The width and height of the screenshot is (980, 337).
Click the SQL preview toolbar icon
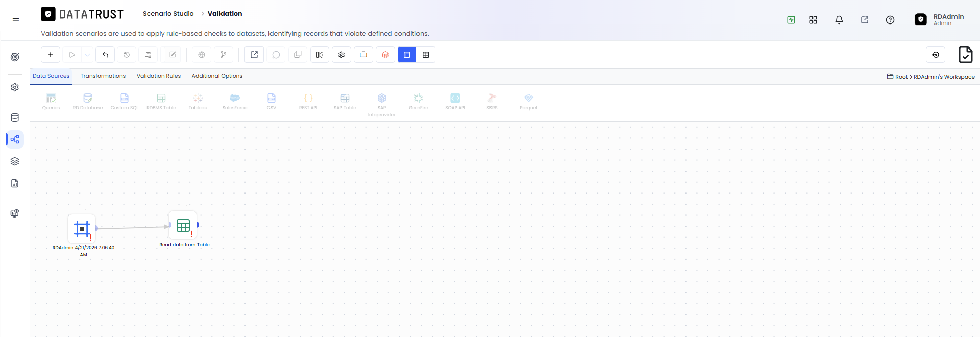pos(148,55)
